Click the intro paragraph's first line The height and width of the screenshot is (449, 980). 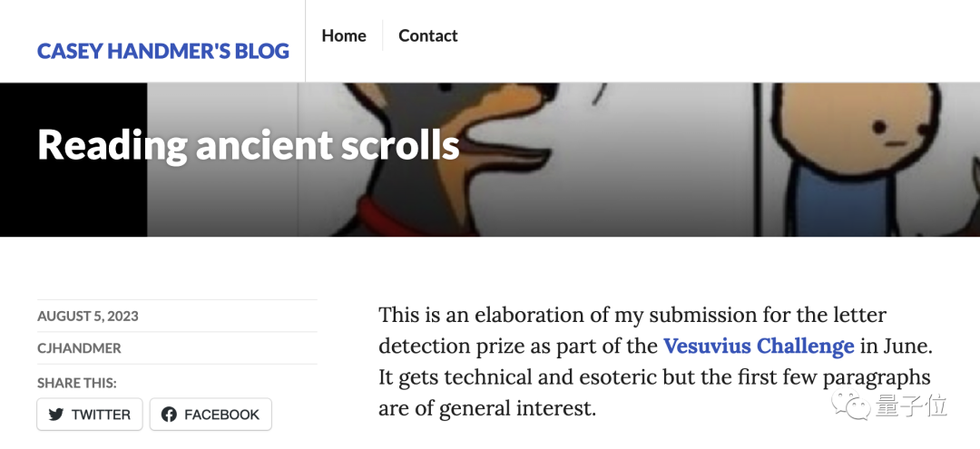pyautogui.click(x=632, y=314)
